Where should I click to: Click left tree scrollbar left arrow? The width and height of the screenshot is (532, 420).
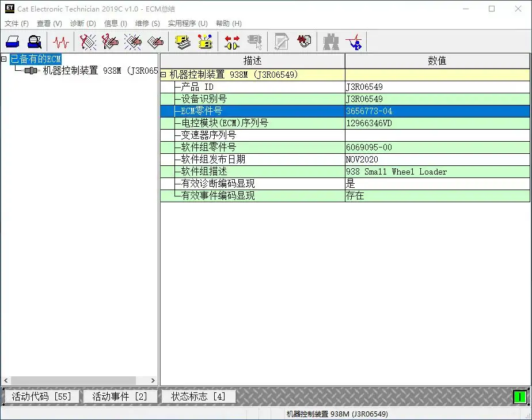(x=6, y=381)
